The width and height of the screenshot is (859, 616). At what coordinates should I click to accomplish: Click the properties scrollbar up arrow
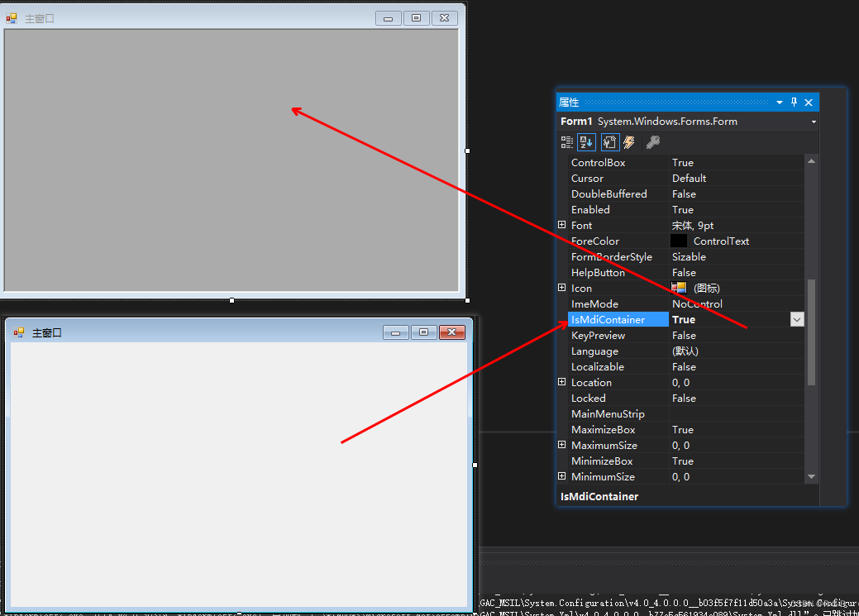click(x=811, y=161)
